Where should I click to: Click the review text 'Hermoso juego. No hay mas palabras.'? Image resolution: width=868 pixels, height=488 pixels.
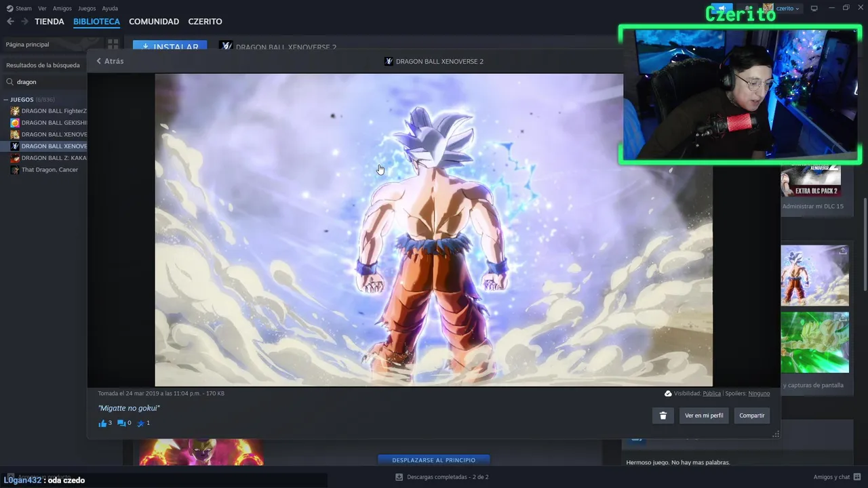tap(678, 462)
